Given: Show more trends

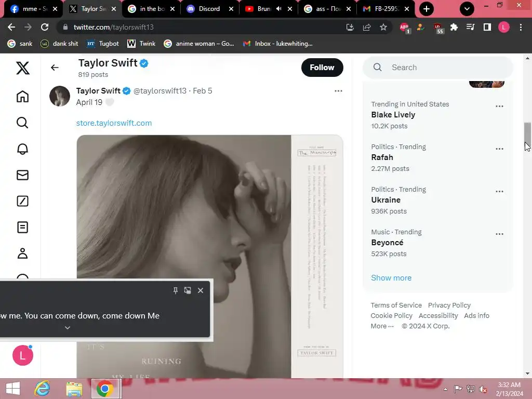Looking at the screenshot, I should 391,278.
